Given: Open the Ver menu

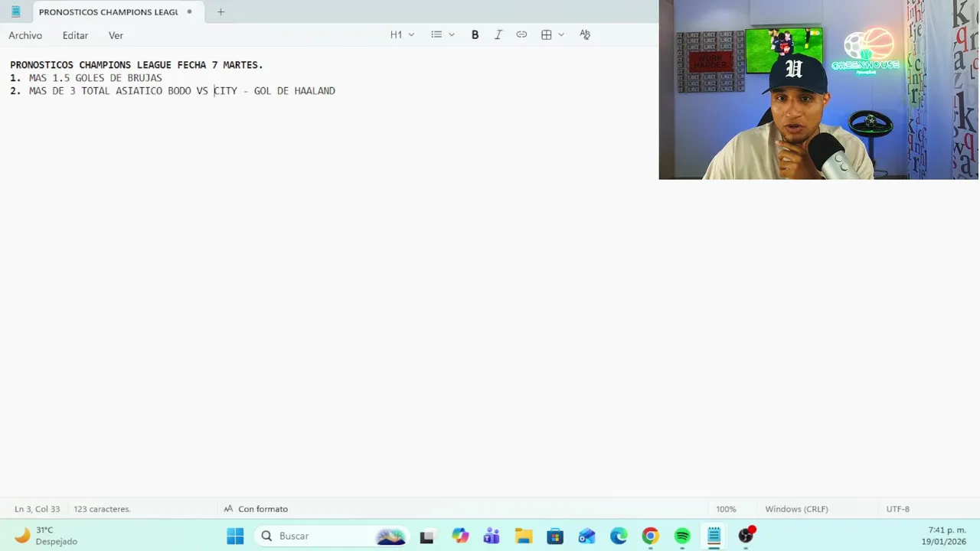Looking at the screenshot, I should click(x=116, y=35).
